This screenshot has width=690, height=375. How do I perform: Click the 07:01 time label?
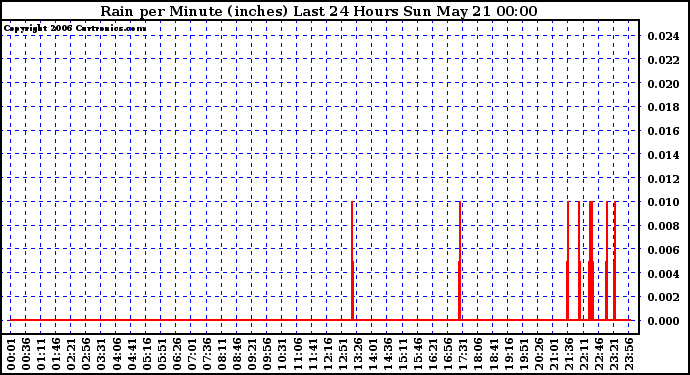(192, 354)
